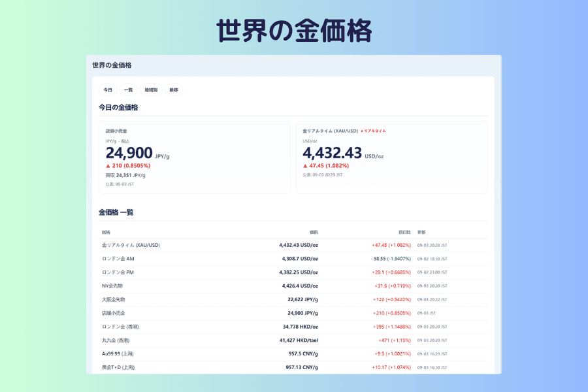Click the 買取 24,351 JPY/g line
This screenshot has height=392, width=588.
click(x=125, y=175)
